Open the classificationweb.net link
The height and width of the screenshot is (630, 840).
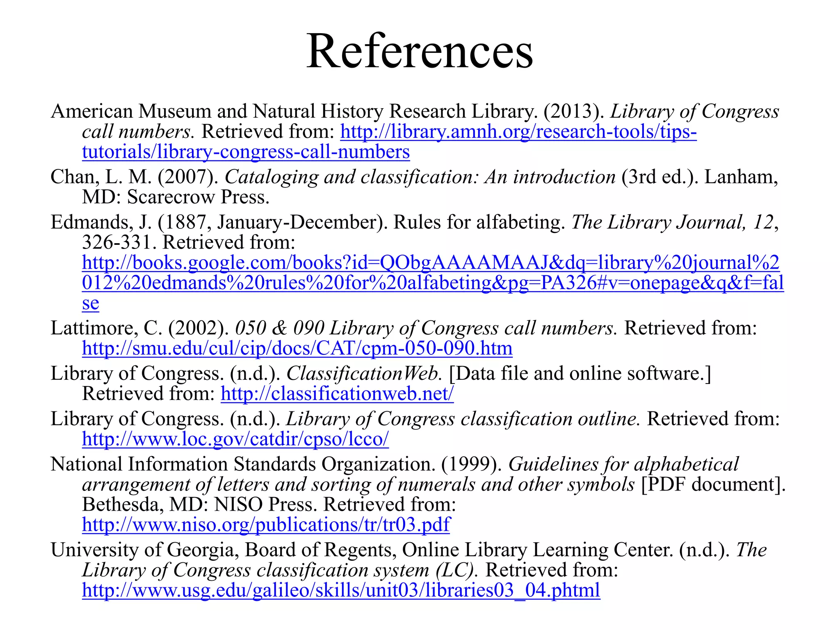(337, 393)
